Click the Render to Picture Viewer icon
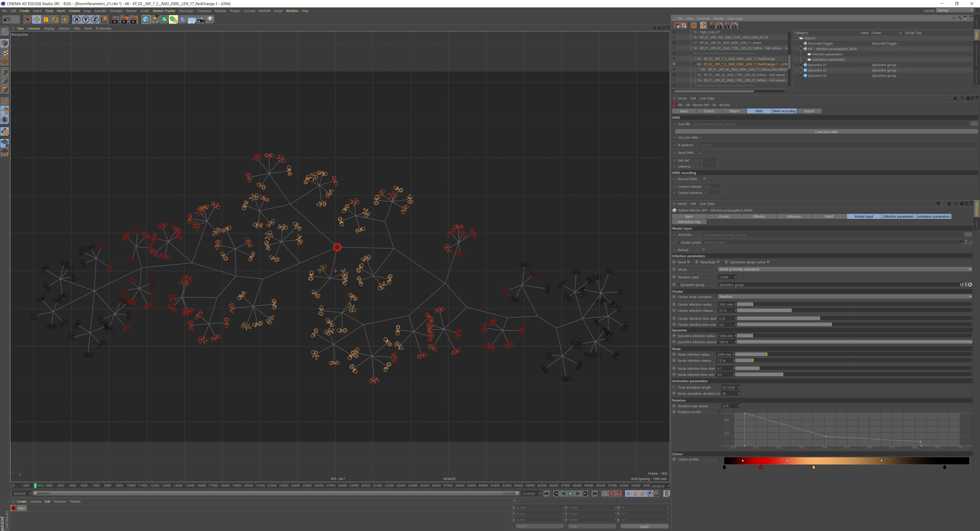 coord(125,19)
